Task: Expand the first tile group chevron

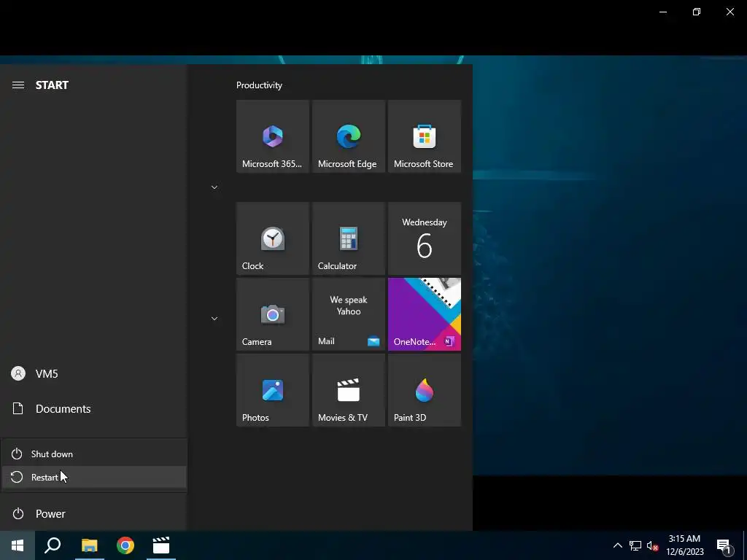Action: [214, 187]
